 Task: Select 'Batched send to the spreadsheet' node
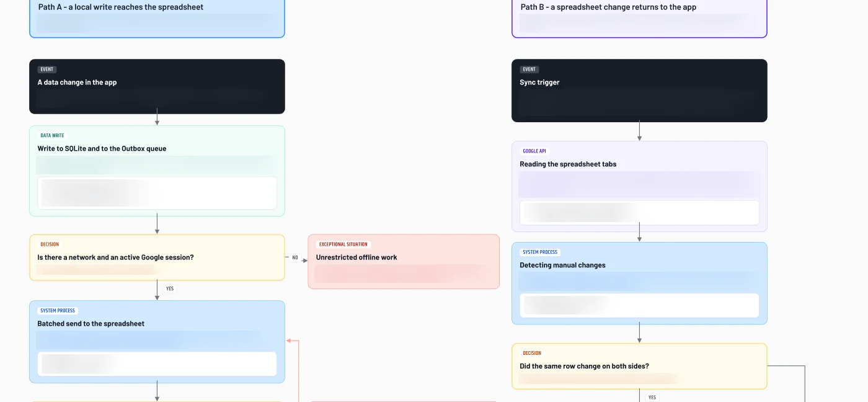pyautogui.click(x=157, y=342)
